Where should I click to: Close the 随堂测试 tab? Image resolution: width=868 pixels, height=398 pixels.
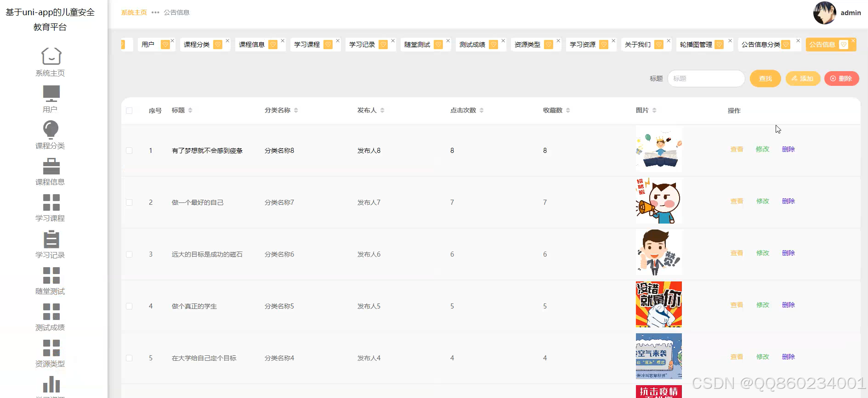coord(448,41)
